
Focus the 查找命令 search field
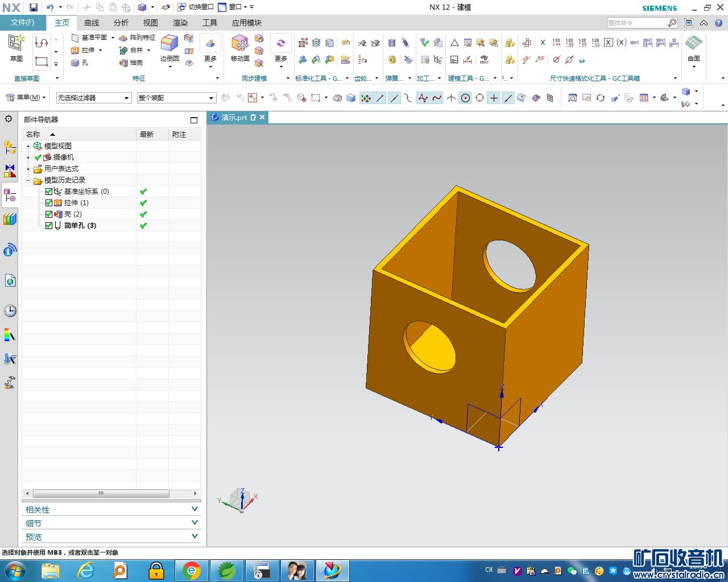[x=636, y=23]
